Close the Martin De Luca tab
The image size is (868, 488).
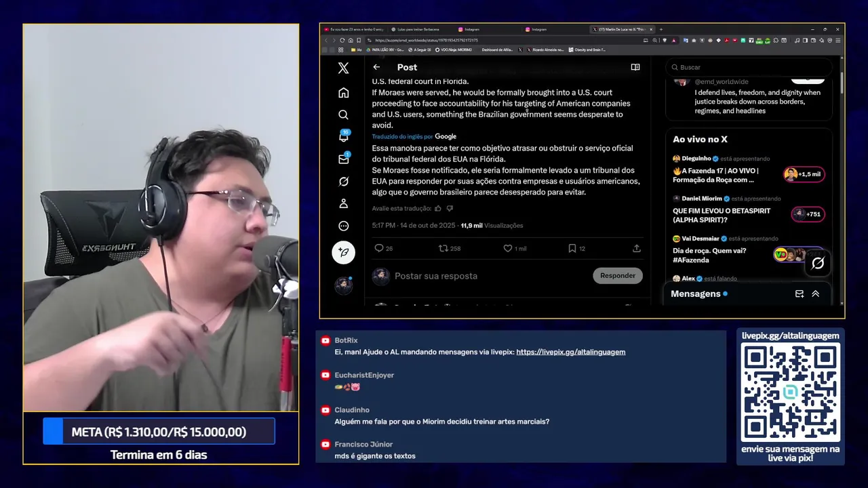pos(652,29)
